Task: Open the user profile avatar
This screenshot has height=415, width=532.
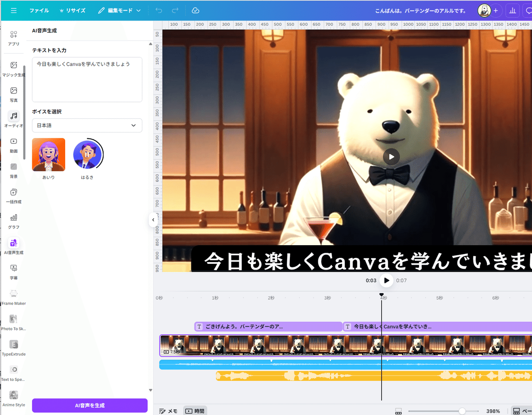Action: pos(483,10)
